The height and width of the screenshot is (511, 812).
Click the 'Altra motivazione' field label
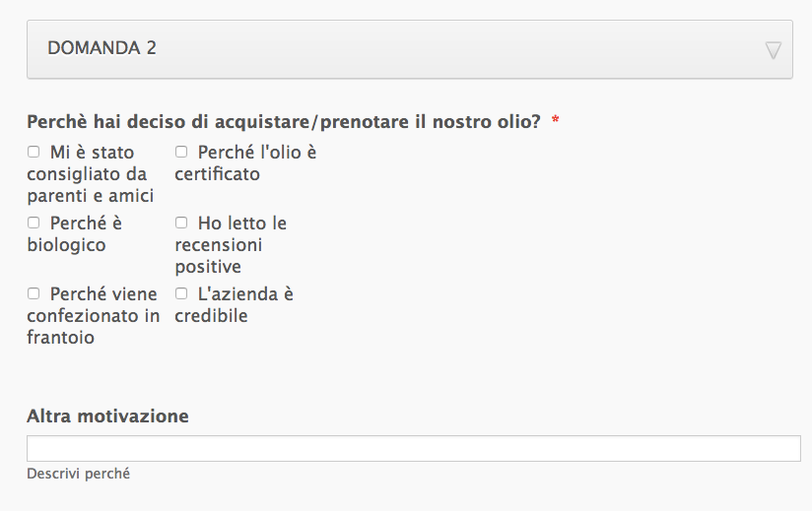click(107, 416)
